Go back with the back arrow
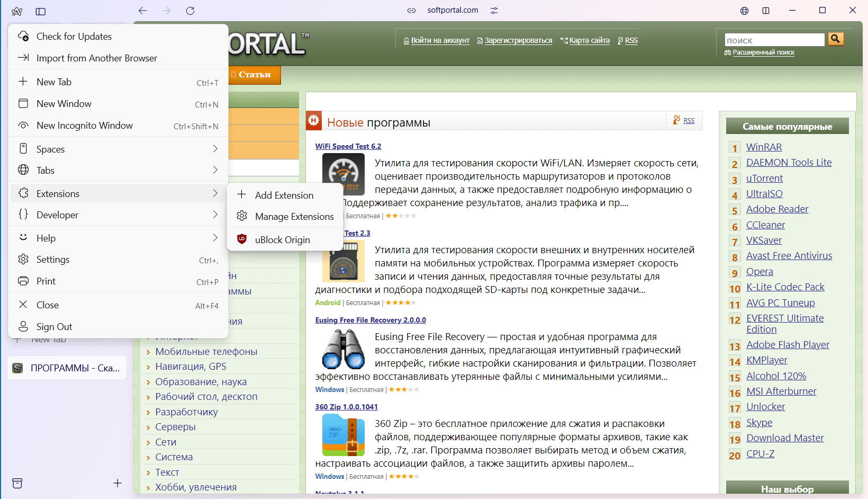Screen dimensions: 868x499 point(142,11)
